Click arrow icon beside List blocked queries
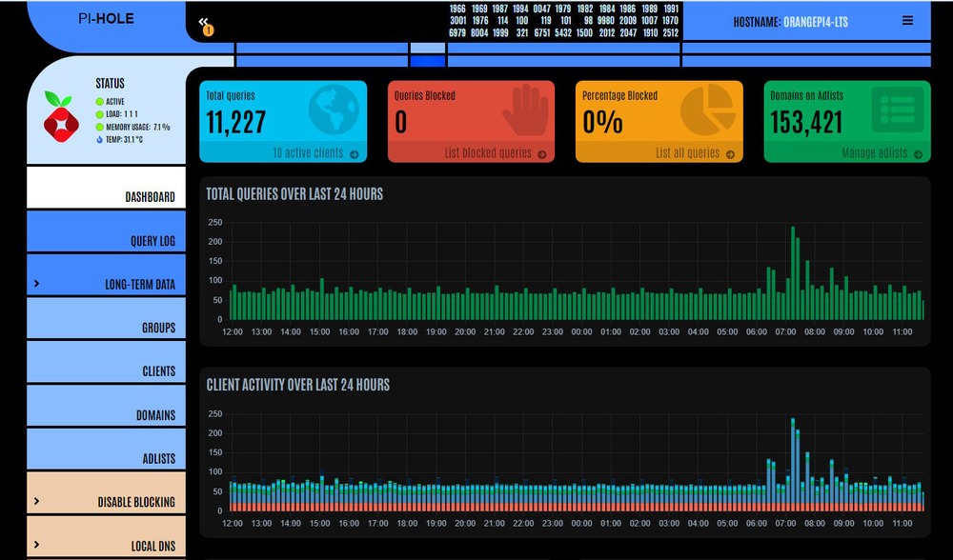953x560 pixels. coord(541,154)
